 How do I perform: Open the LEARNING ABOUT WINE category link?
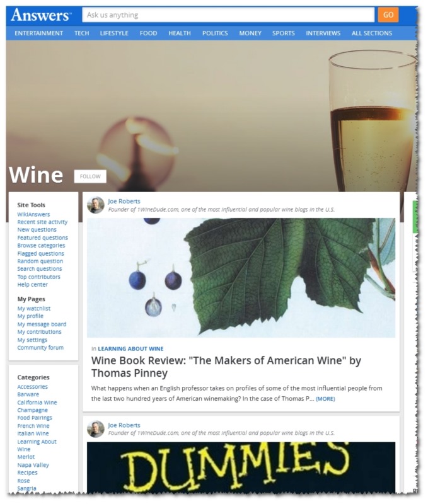[130, 349]
